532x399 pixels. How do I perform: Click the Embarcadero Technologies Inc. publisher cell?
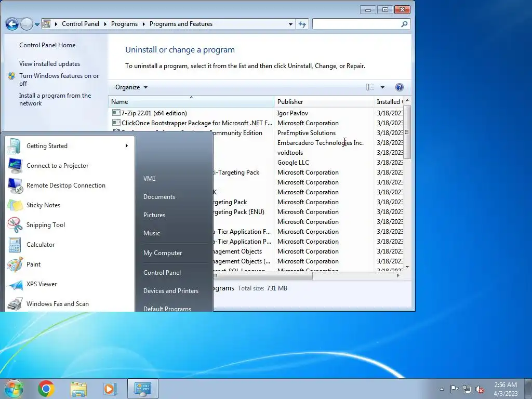320,143
